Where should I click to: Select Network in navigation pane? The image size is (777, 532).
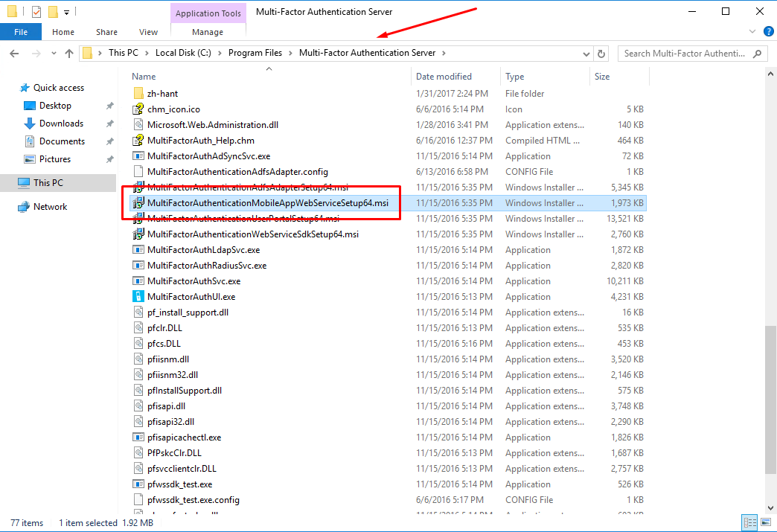[50, 207]
